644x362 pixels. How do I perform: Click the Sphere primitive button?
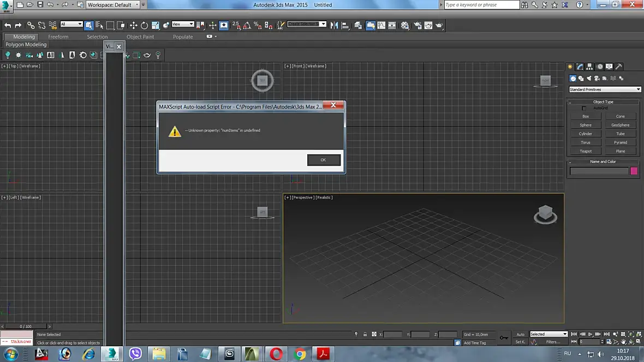pyautogui.click(x=586, y=125)
